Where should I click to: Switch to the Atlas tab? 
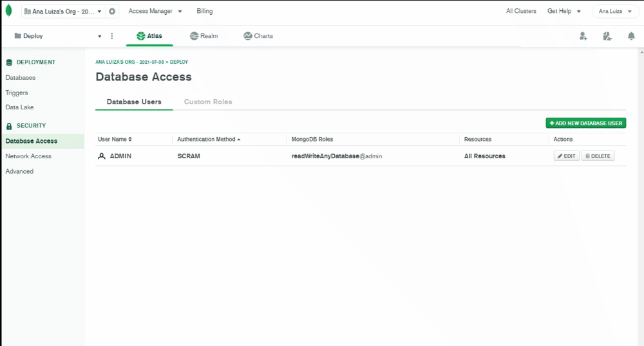(149, 36)
